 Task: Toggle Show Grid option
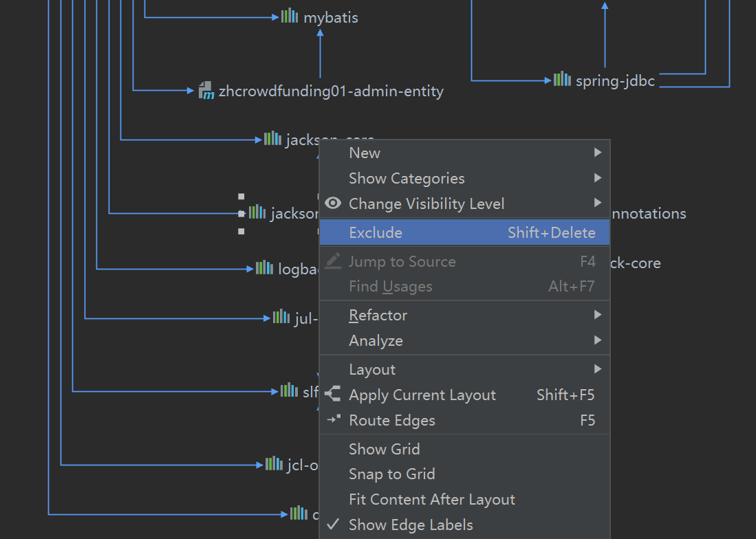point(465,449)
